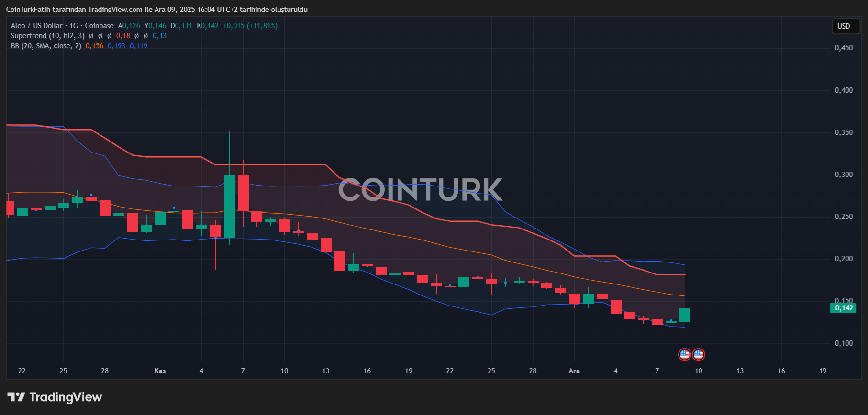Screen dimensions: 868x415
Task: Click the 0,450 price scale label
Action: pos(844,48)
